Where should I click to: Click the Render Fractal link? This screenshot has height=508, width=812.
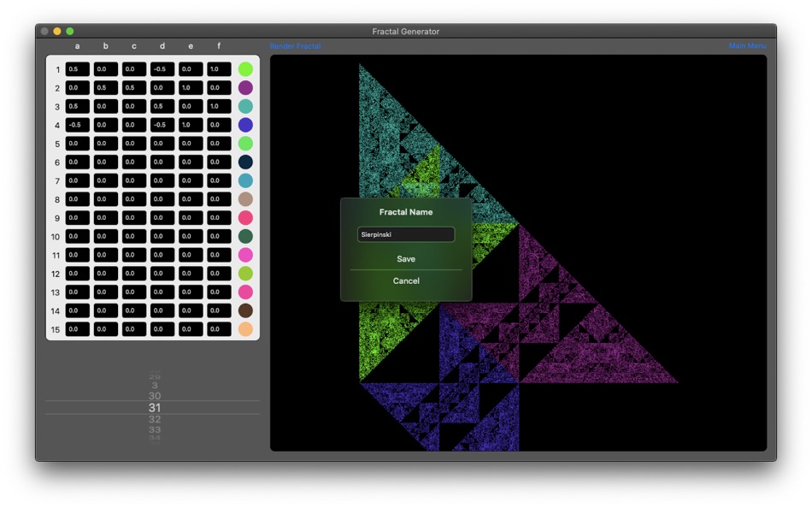coord(295,46)
